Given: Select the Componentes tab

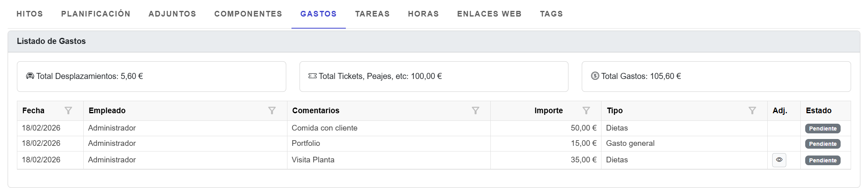Looking at the screenshot, I should click(x=248, y=14).
